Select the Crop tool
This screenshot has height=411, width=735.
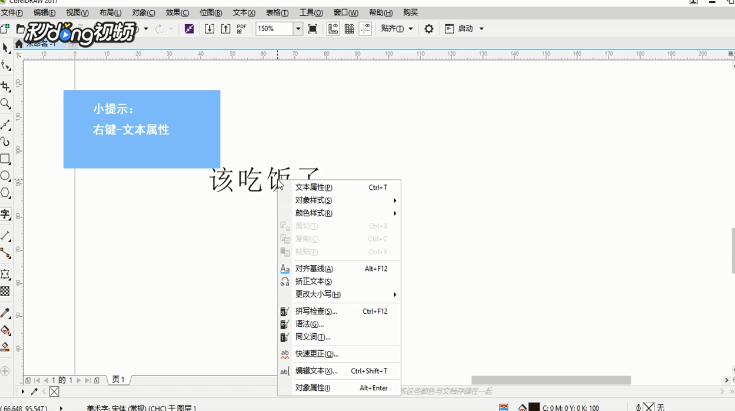pos(6,86)
